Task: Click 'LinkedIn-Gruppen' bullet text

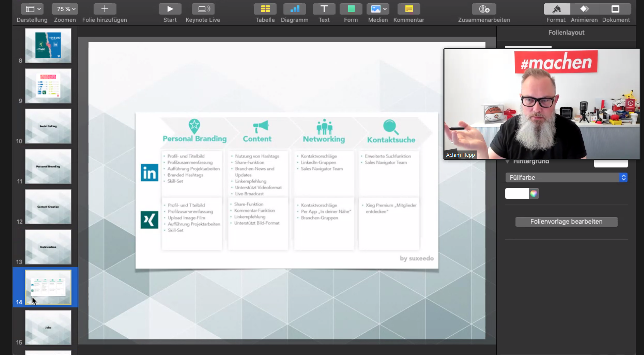Action: (318, 162)
